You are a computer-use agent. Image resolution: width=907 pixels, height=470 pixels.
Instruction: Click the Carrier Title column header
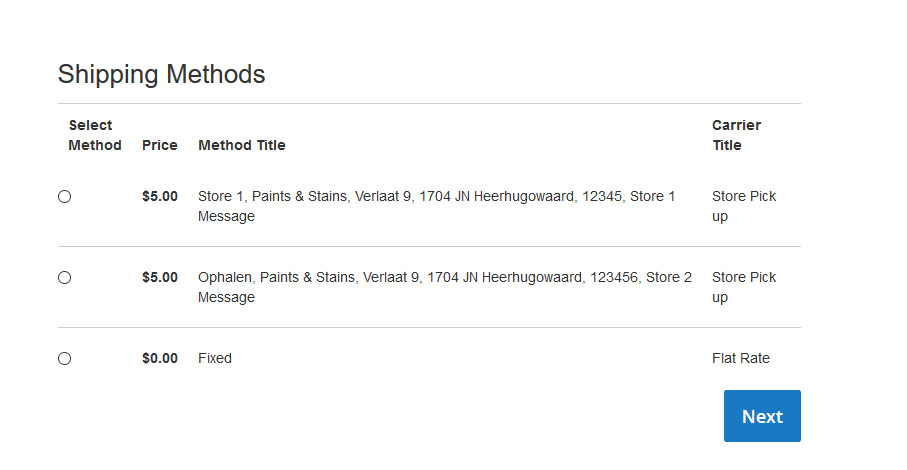pos(736,135)
